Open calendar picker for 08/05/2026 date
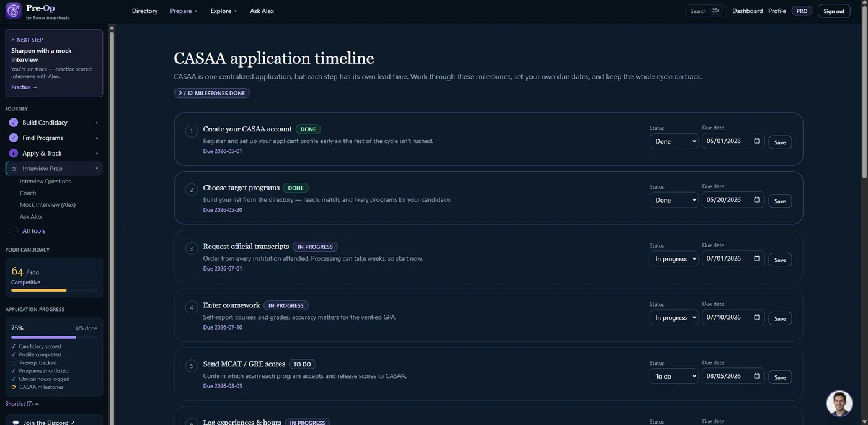The image size is (868, 425). coord(756,376)
